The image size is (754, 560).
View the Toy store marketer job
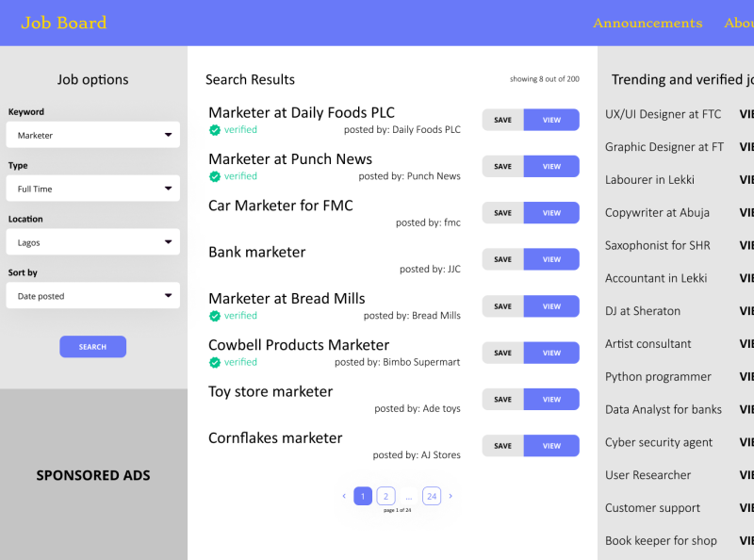551,400
